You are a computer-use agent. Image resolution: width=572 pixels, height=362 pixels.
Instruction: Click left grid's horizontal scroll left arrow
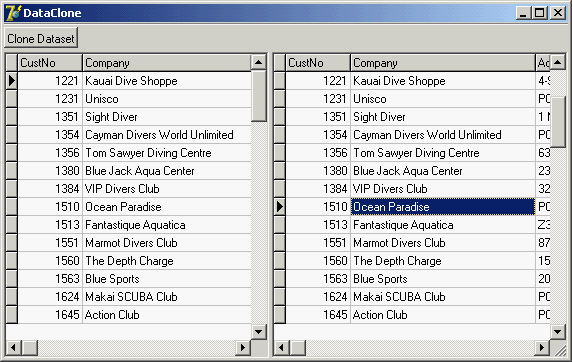[x=13, y=347]
